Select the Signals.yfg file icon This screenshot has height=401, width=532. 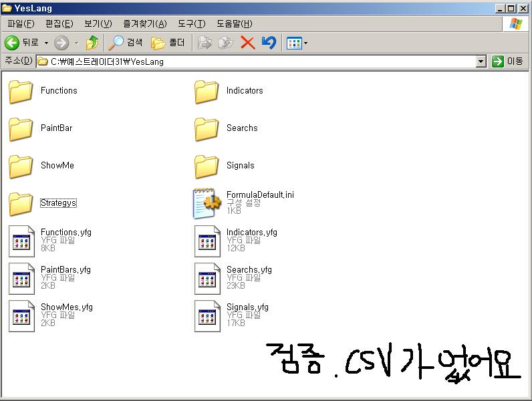pyautogui.click(x=207, y=316)
